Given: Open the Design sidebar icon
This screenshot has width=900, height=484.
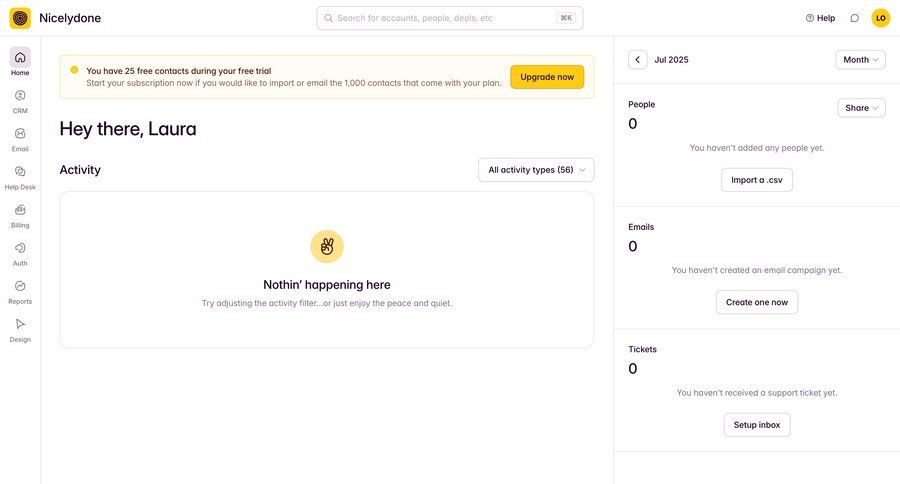Looking at the screenshot, I should click(x=20, y=324).
